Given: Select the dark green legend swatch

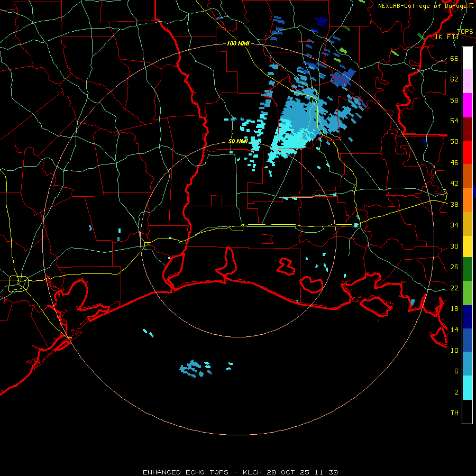Looking at the screenshot, I should click(x=467, y=269).
